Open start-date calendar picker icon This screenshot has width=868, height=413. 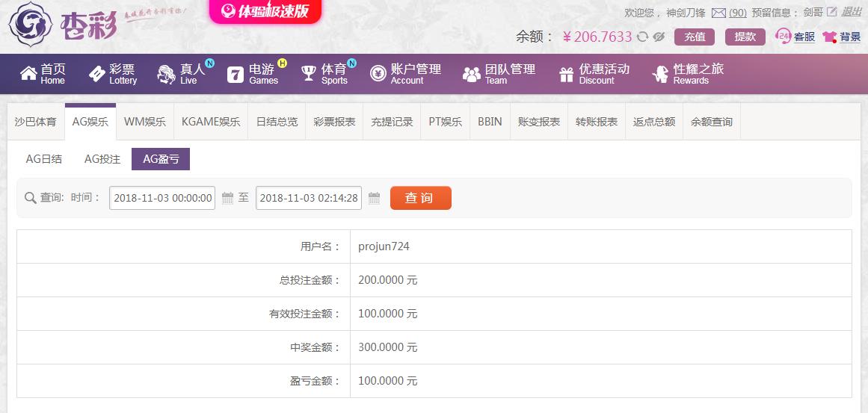click(x=227, y=198)
